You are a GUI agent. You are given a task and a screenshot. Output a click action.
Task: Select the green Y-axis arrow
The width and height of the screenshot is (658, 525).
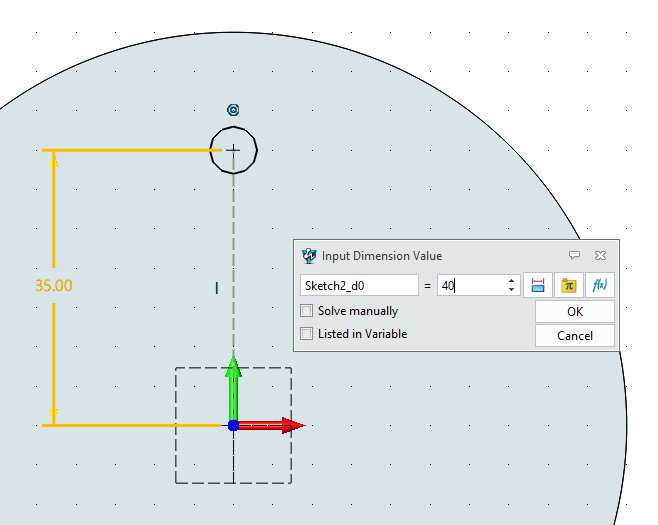233,388
